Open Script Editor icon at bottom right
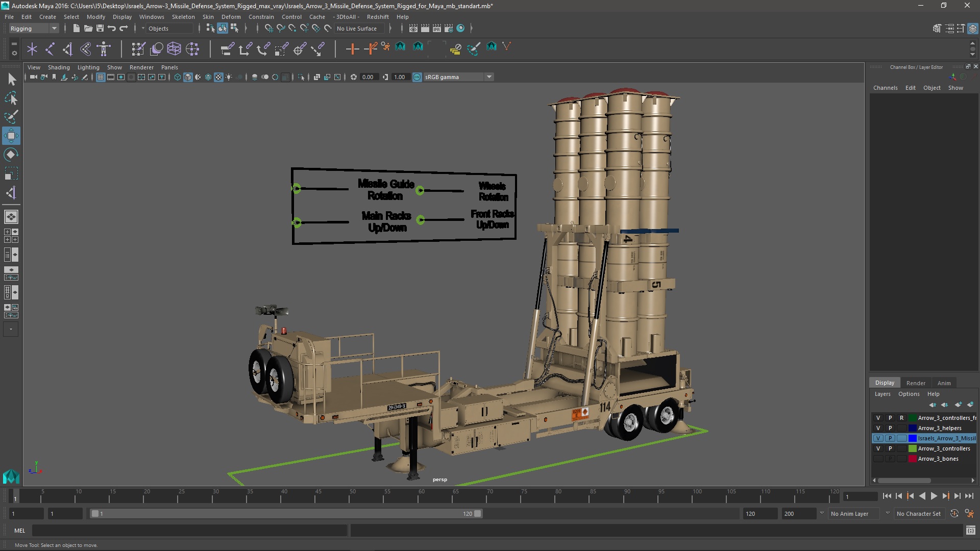Image resolution: width=980 pixels, height=551 pixels. tap(970, 531)
